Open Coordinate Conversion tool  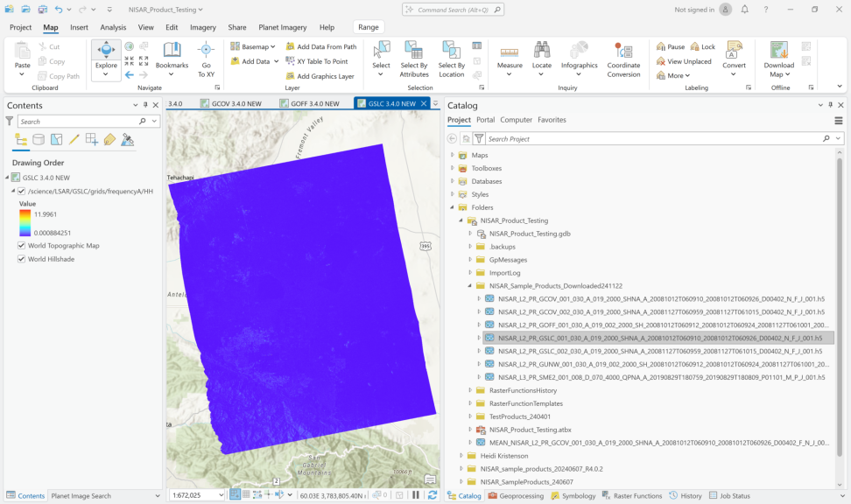(623, 59)
